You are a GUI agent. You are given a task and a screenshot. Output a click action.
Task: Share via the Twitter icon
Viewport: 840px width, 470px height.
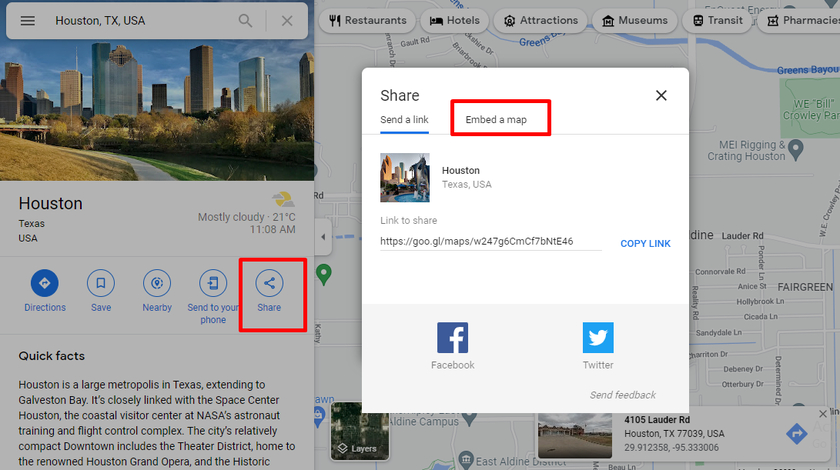pos(598,338)
